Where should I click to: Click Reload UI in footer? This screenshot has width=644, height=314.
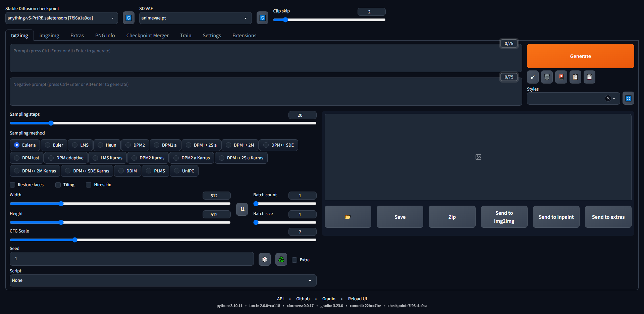coord(357,299)
